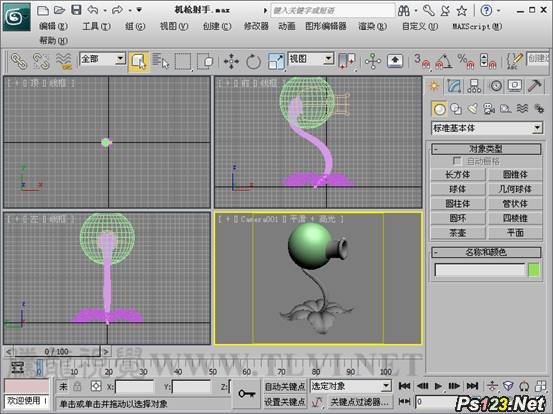553x414 pixels.
Task: Open the 创建 menu
Action: click(x=217, y=26)
